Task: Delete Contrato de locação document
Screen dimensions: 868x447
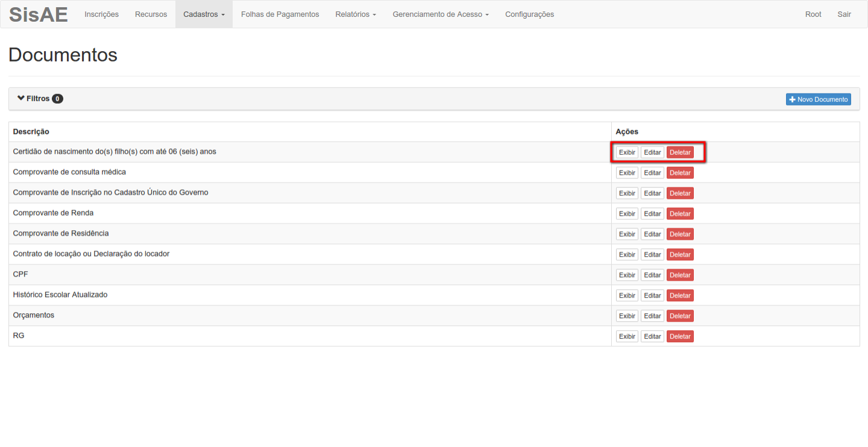Action: [x=680, y=255]
